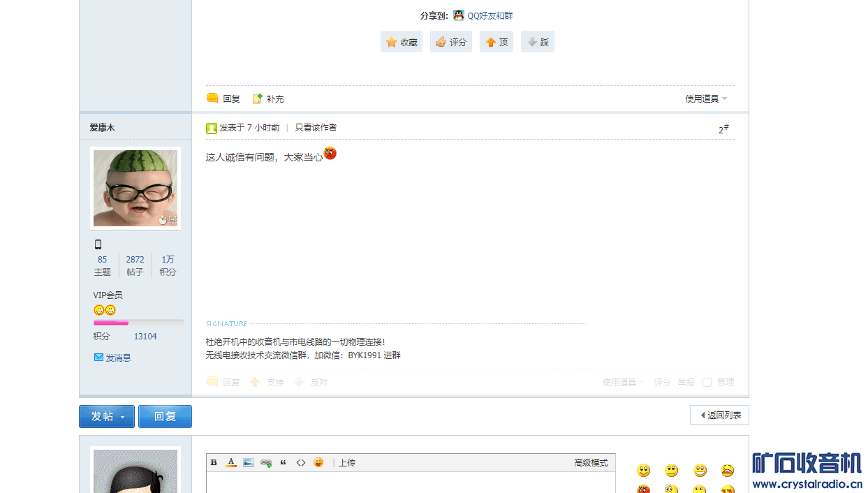
Task: Click the 2# floor number link
Action: (x=723, y=128)
